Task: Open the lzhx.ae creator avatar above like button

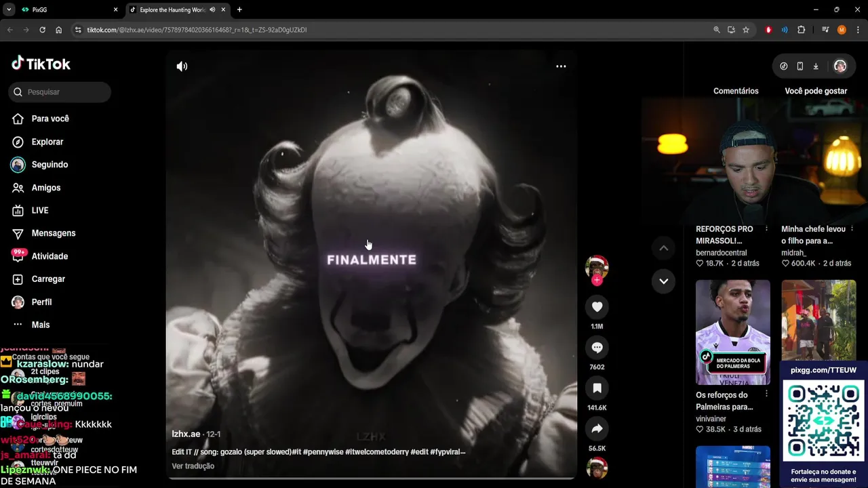Action: [x=597, y=266]
